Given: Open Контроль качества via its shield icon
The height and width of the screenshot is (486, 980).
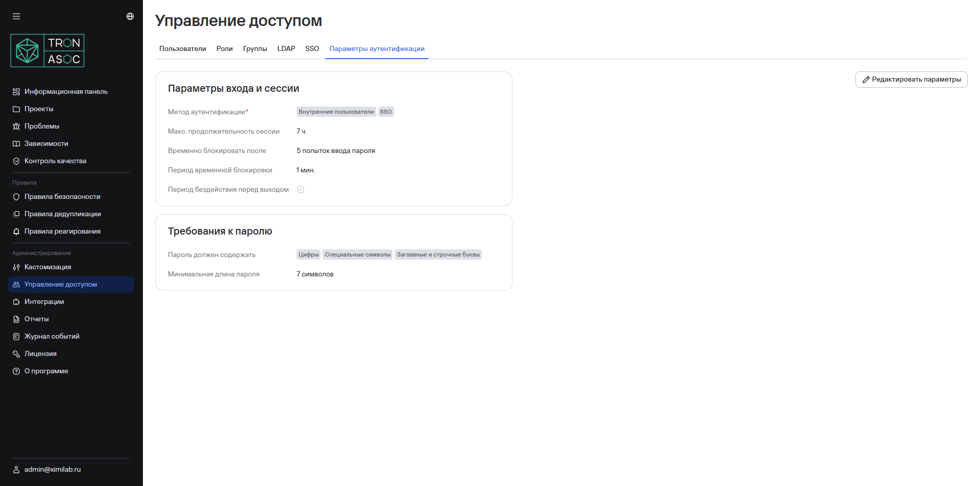Looking at the screenshot, I should [x=15, y=161].
